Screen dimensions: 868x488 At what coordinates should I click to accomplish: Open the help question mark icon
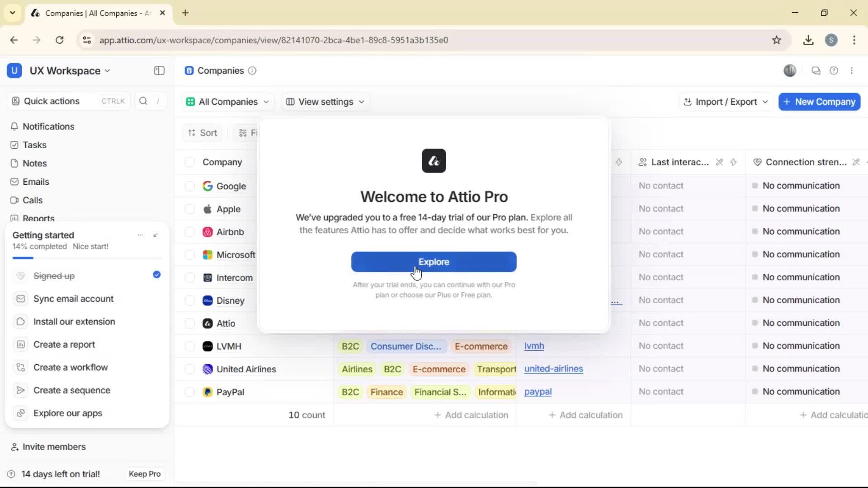pyautogui.click(x=834, y=70)
